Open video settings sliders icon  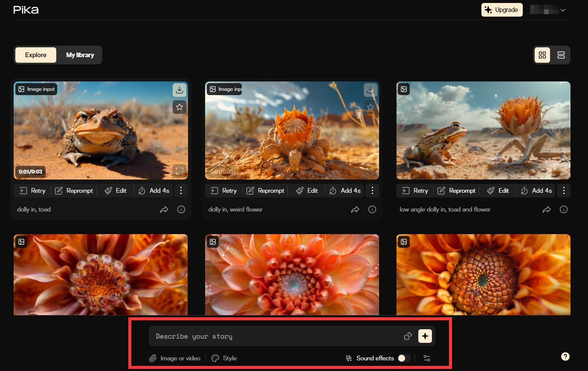(427, 358)
